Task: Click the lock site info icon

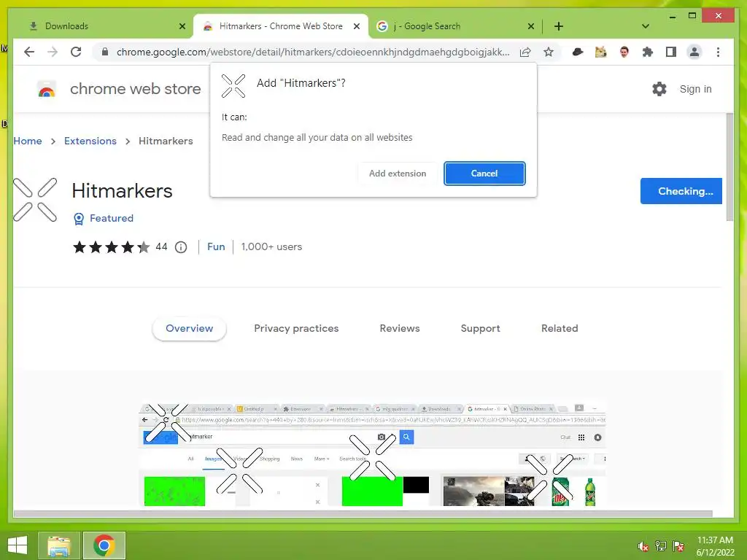Action: pyautogui.click(x=105, y=52)
